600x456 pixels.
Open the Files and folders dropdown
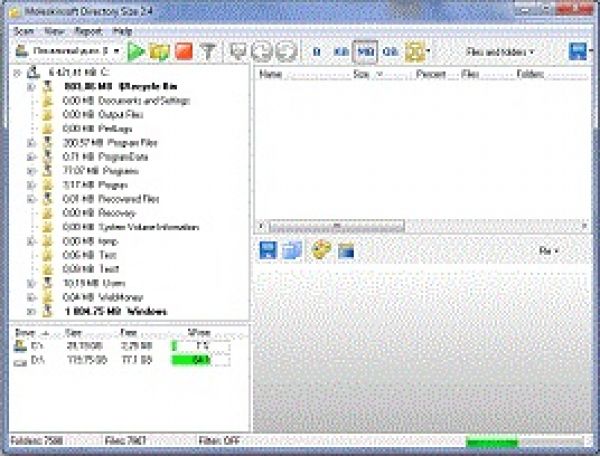click(500, 52)
